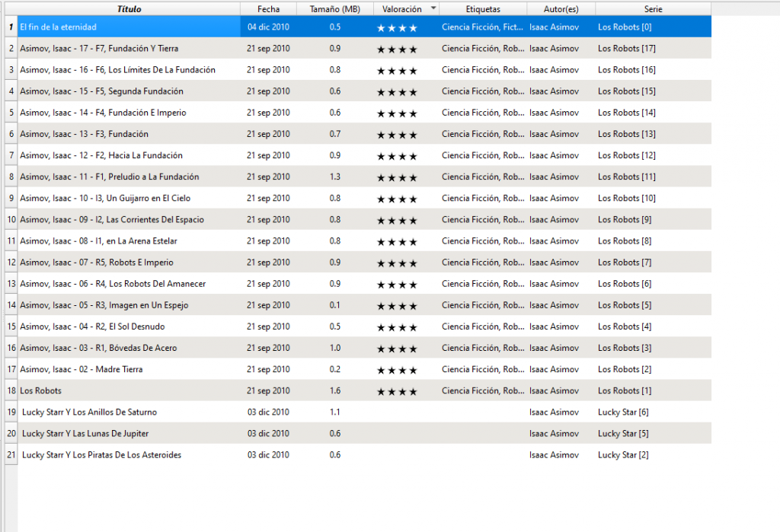Sort by the Etiquetas column header

click(483, 9)
